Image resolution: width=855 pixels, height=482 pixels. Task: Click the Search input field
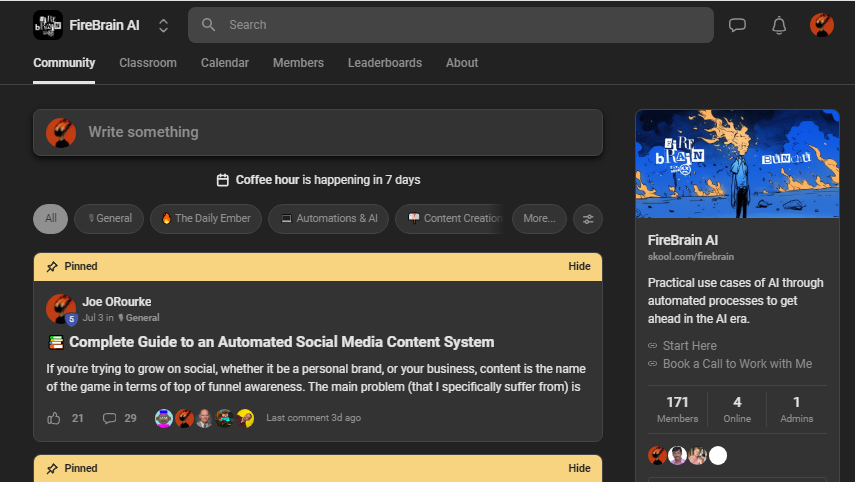[450, 25]
